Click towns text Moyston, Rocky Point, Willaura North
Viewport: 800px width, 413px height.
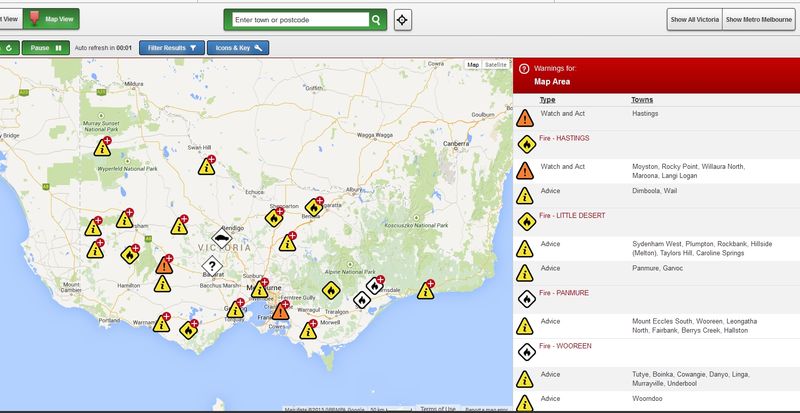click(x=688, y=171)
